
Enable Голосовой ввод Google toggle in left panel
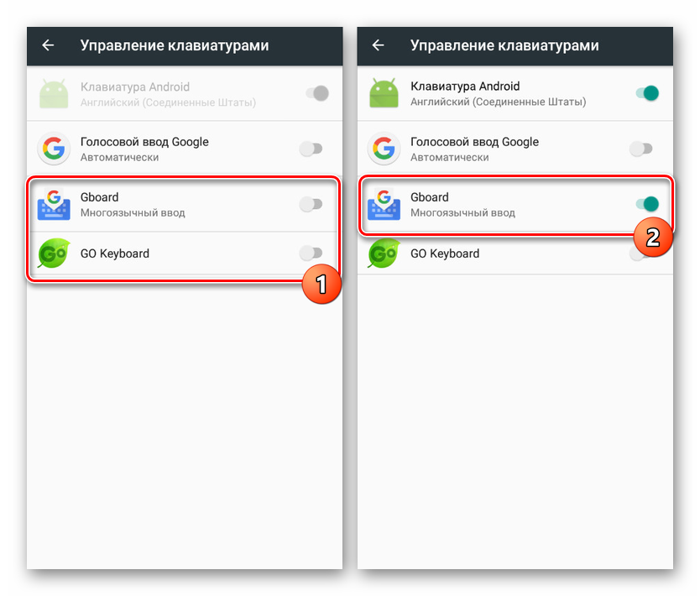[x=311, y=149]
